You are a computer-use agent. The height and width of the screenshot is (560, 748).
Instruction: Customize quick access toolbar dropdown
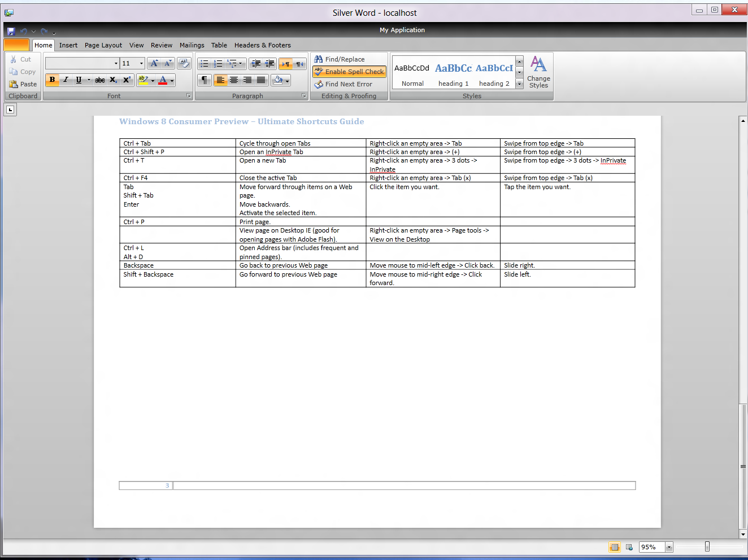tap(54, 33)
